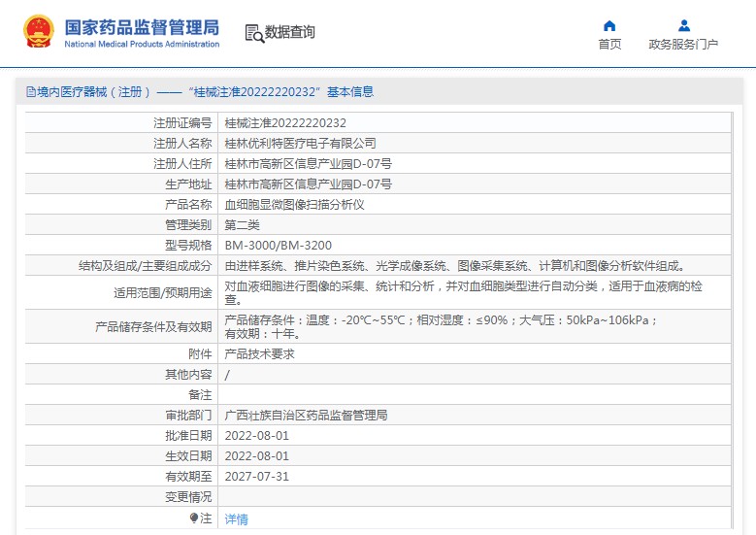
Task: Click 批准日期 value 2022-08-01
Action: coord(257,436)
